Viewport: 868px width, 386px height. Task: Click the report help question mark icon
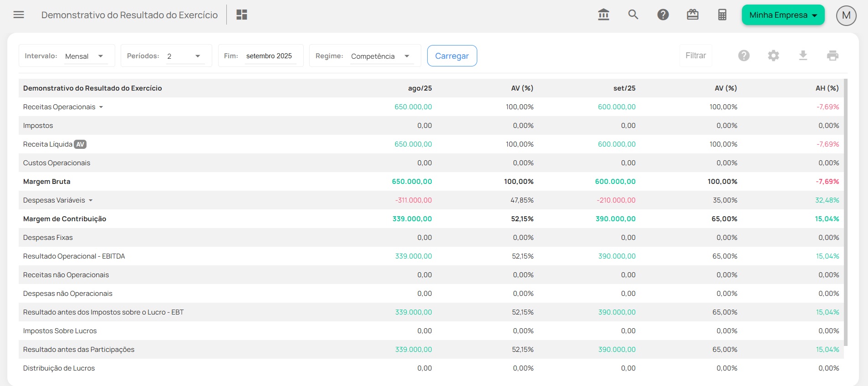coord(744,56)
